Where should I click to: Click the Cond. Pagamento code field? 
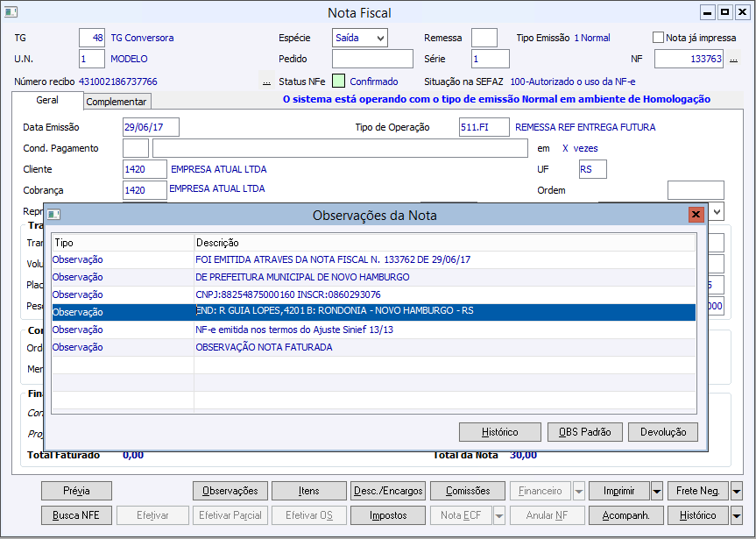click(x=136, y=148)
